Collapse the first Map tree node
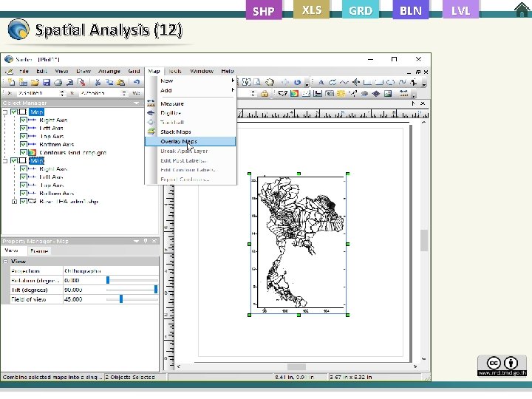Screen dimensions: 532x399 (x=5, y=112)
